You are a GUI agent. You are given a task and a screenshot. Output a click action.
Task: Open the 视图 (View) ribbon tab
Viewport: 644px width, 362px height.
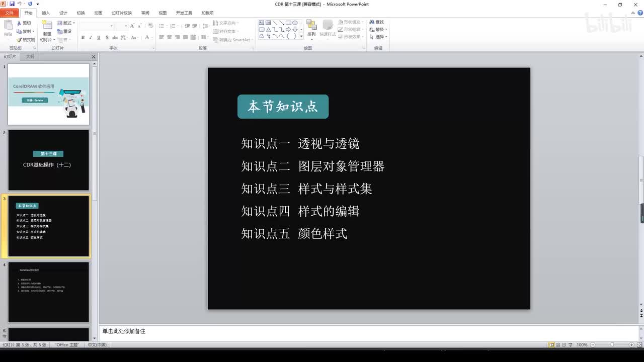163,13
